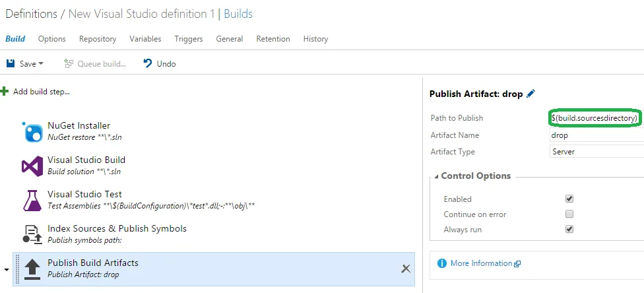Collapse the Control Options section
Image resolution: width=644 pixels, height=293 pixels.
pyautogui.click(x=435, y=176)
